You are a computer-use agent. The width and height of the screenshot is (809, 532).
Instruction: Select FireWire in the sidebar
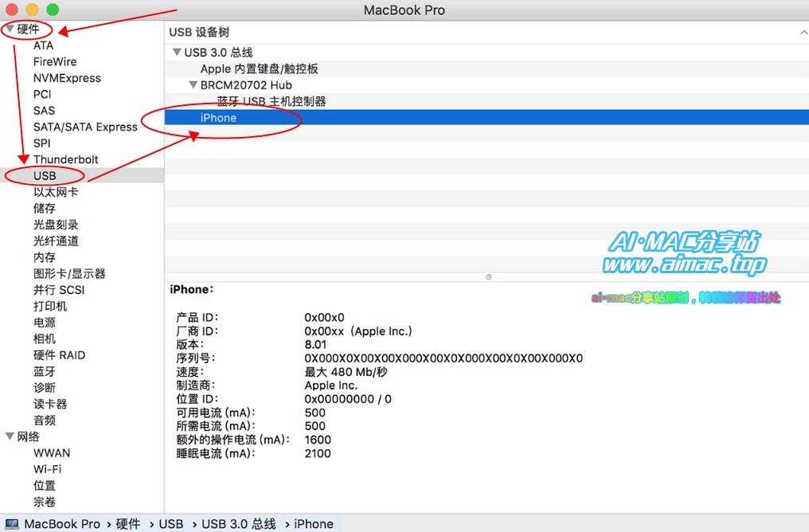[x=55, y=61]
